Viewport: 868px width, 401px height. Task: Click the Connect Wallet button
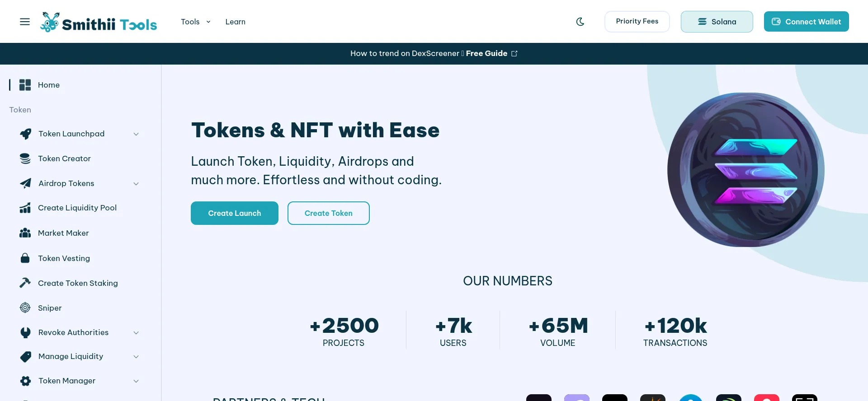pos(807,22)
